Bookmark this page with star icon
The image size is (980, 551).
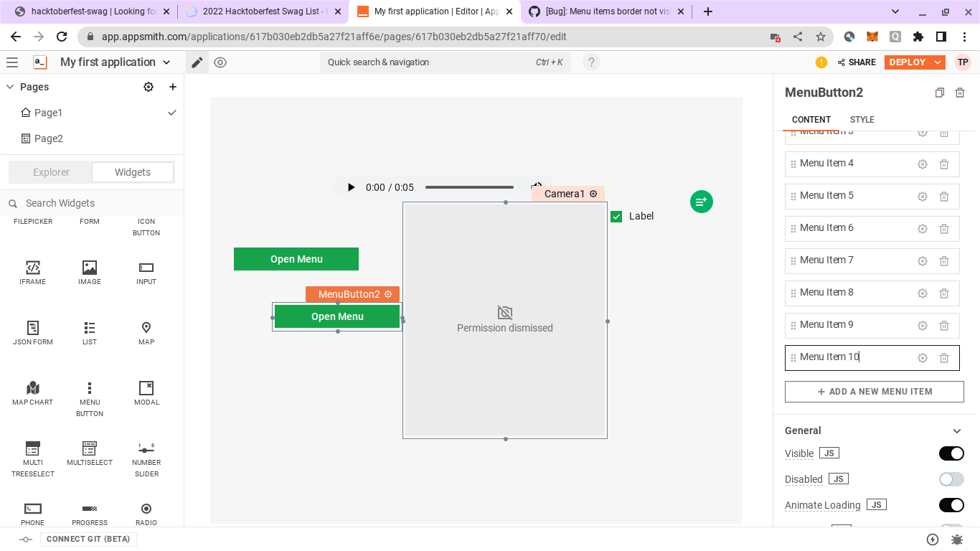(x=821, y=37)
